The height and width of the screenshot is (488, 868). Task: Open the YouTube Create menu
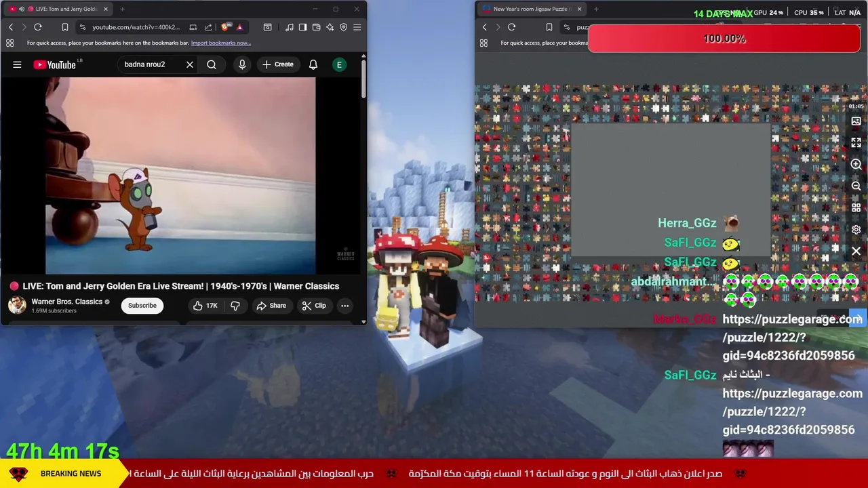(278, 64)
